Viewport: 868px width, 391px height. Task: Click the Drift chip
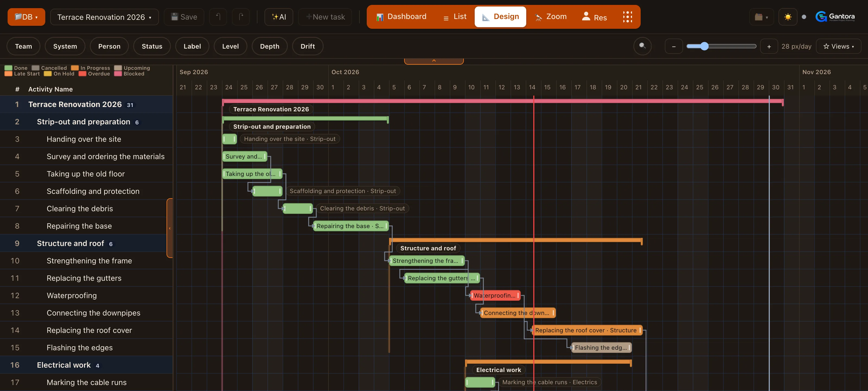pos(308,46)
